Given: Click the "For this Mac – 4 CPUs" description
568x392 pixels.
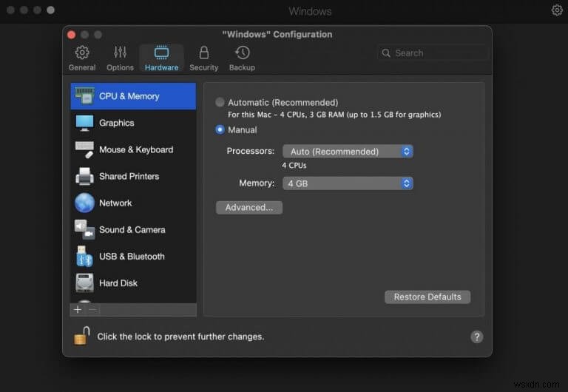Looking at the screenshot, I should point(334,115).
